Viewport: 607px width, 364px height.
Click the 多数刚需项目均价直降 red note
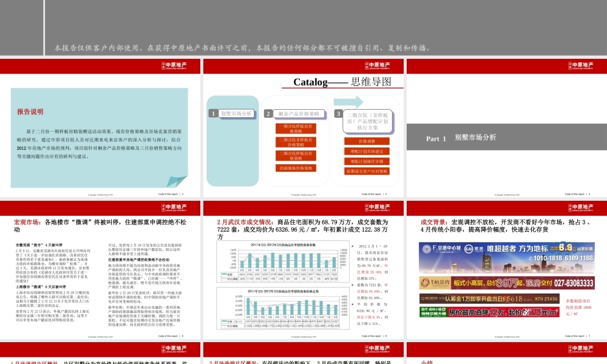[578, 307]
